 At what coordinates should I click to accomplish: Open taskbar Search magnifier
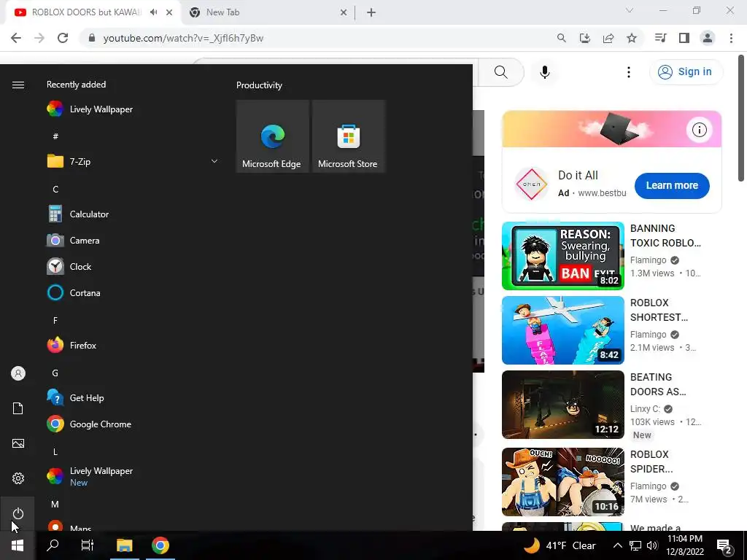pyautogui.click(x=53, y=545)
